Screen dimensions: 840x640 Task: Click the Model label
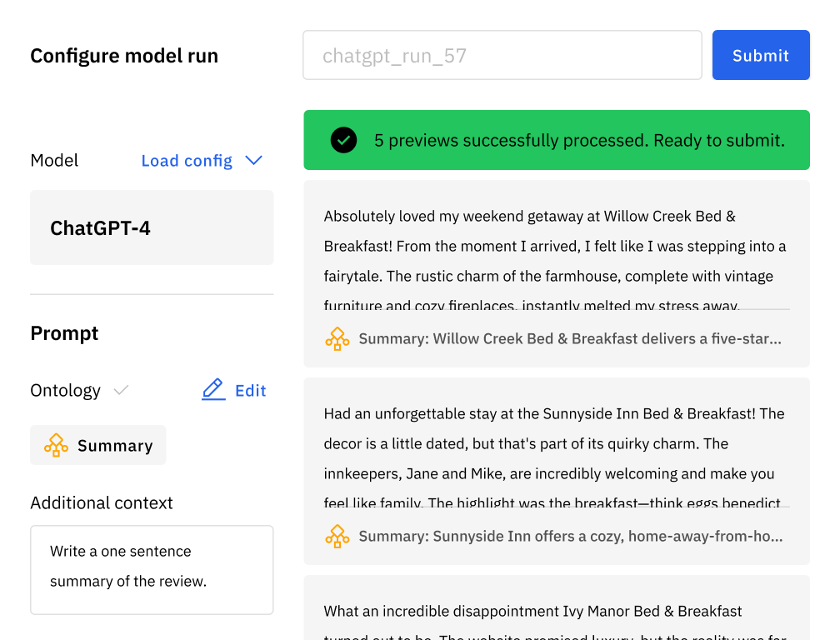(54, 160)
